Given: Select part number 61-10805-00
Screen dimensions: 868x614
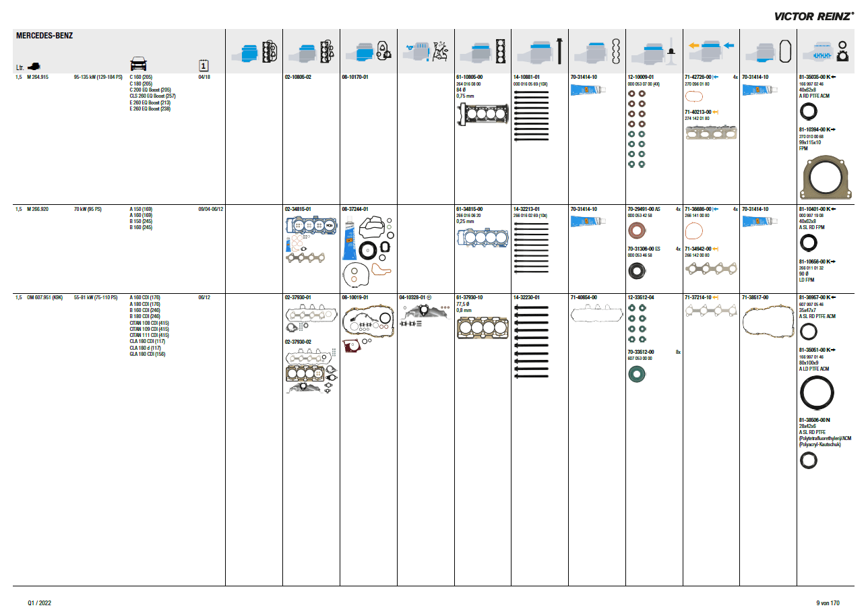Looking at the screenshot, I should coord(469,78).
